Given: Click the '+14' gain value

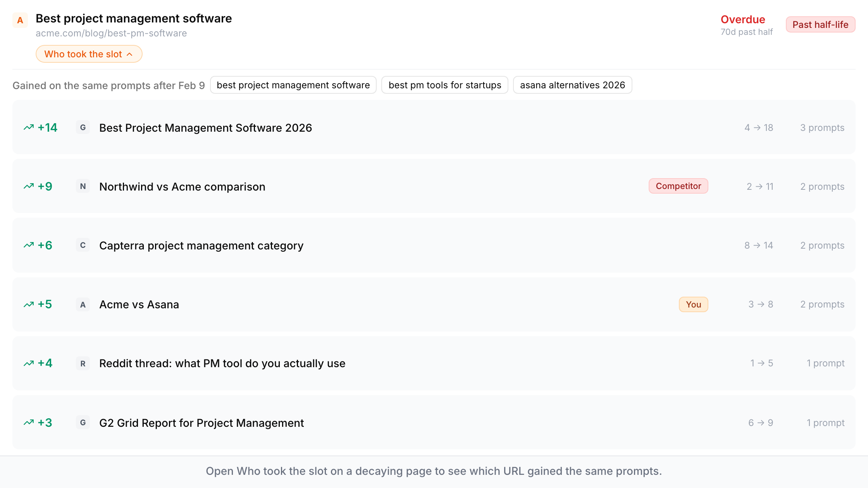Looking at the screenshot, I should (x=48, y=127).
